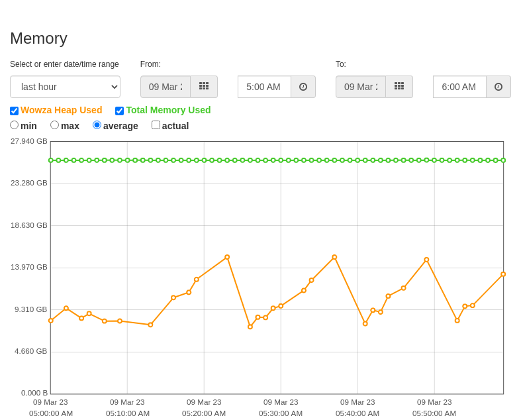This screenshot has height=420, width=521.
Task: Click the 4.660 GB axis label
Action: (x=31, y=352)
